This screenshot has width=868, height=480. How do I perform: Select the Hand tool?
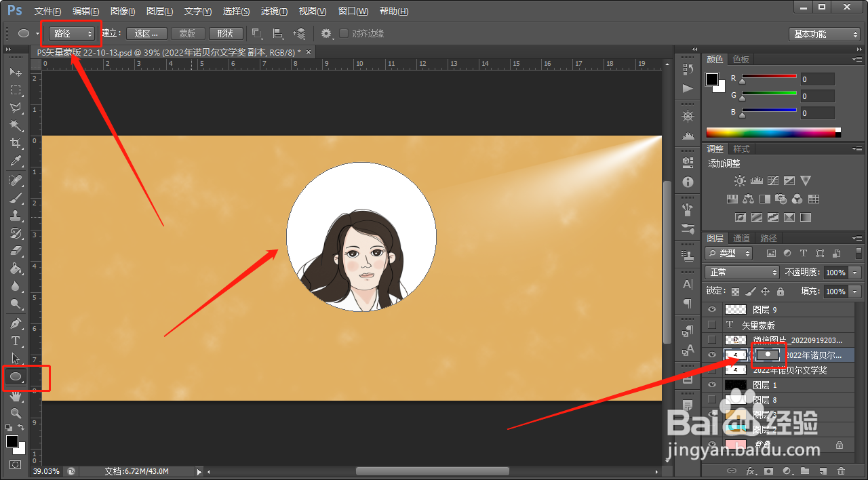(x=16, y=397)
